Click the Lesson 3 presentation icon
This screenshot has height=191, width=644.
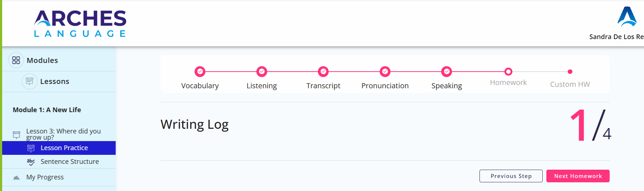click(16, 135)
